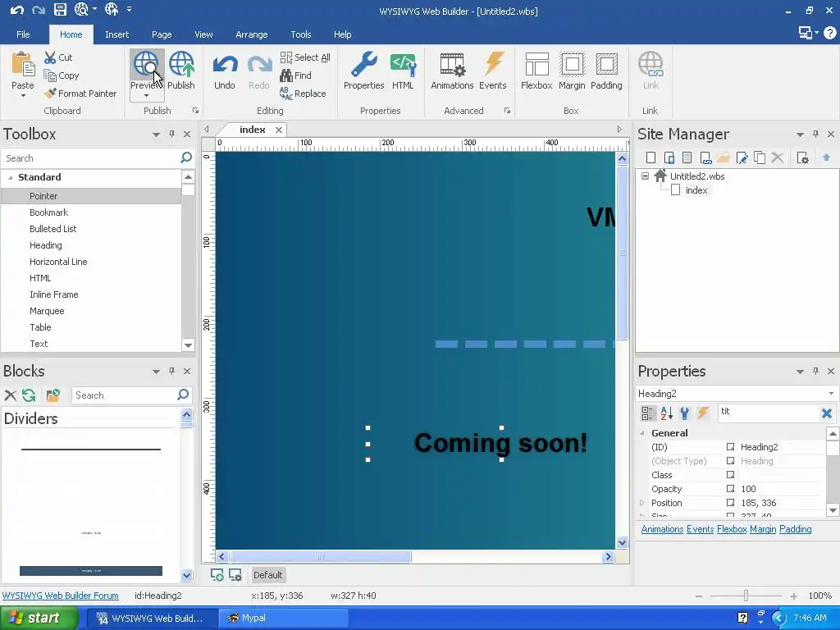This screenshot has width=840, height=630.
Task: Click the Preview globe icon
Action: 145,64
